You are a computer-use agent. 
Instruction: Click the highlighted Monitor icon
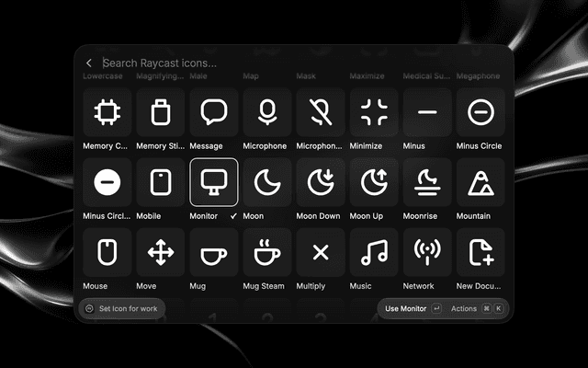(x=214, y=182)
